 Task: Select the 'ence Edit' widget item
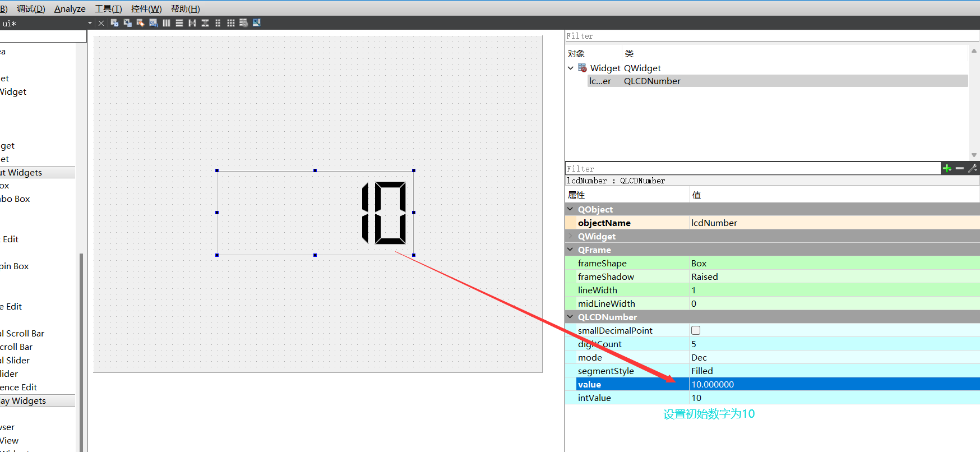[x=19, y=387]
